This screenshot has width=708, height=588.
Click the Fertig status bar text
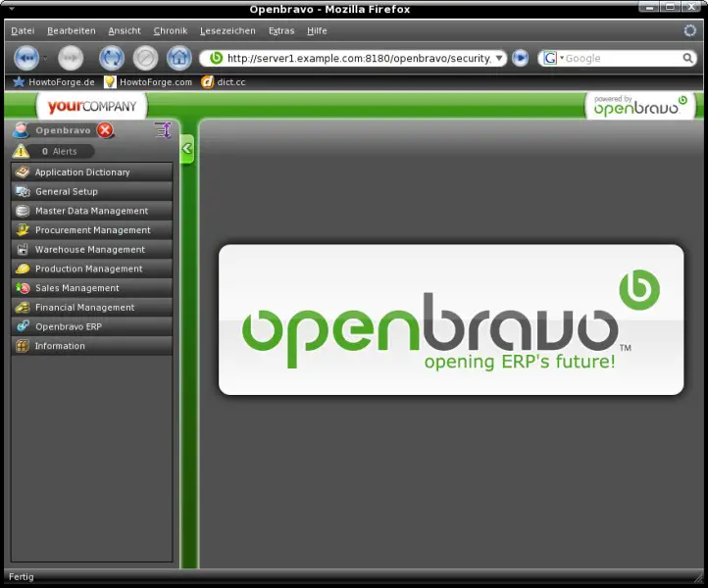22,576
